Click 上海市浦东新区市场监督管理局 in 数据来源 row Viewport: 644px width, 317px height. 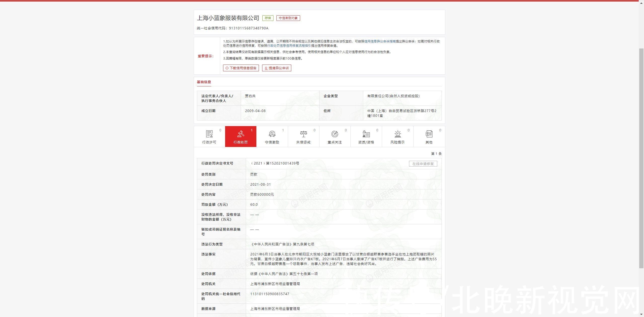click(275, 309)
